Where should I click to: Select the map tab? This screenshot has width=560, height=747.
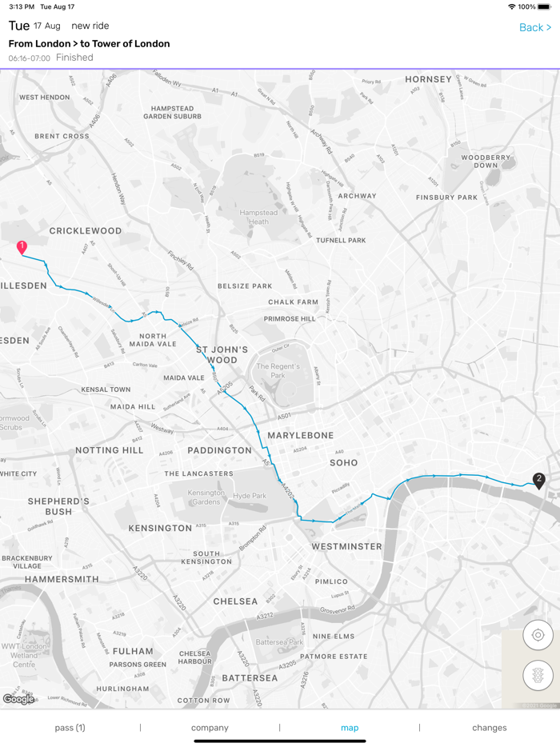[350, 728]
